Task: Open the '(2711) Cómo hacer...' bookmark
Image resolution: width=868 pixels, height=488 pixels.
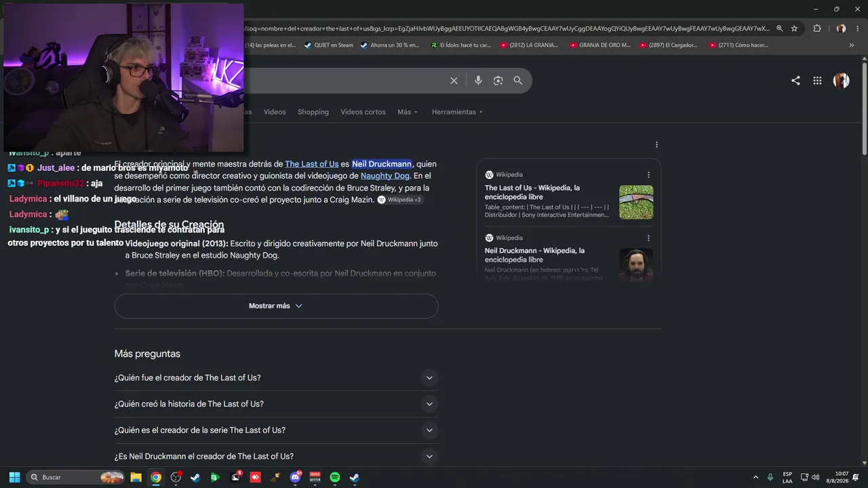Action: (x=738, y=45)
